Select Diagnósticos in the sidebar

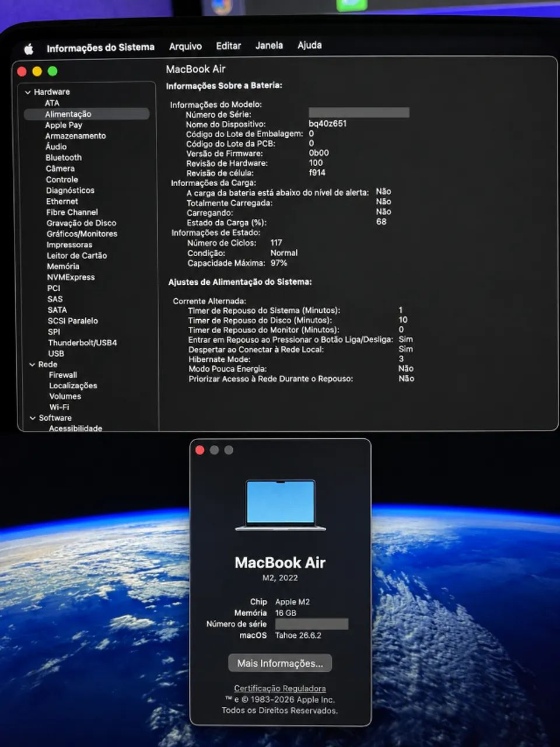tap(70, 190)
